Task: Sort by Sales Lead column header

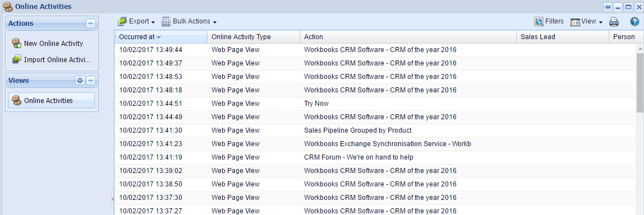Action: pos(563,37)
